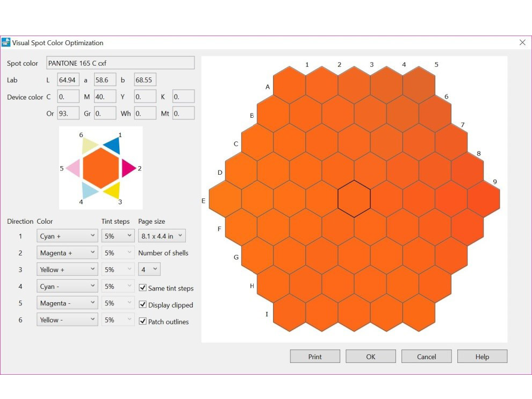Toggle the Same tint steps checkbox

point(143,288)
